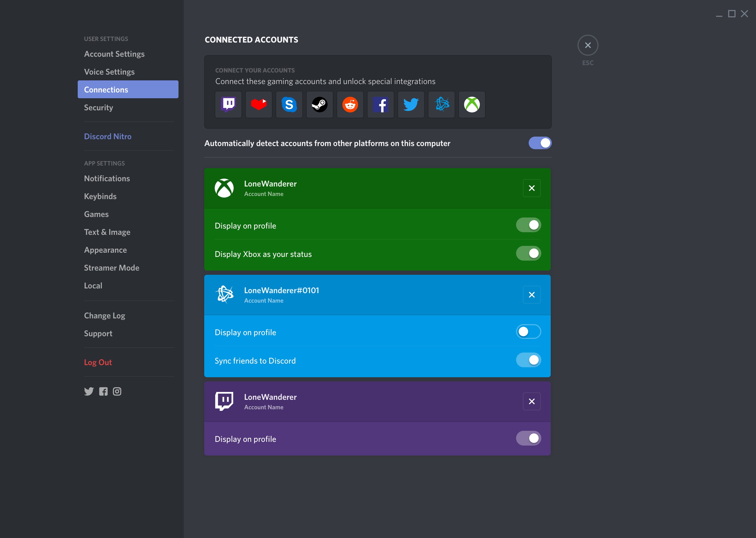This screenshot has width=756, height=538.
Task: Open Discord Nitro subscription page
Action: coord(108,136)
